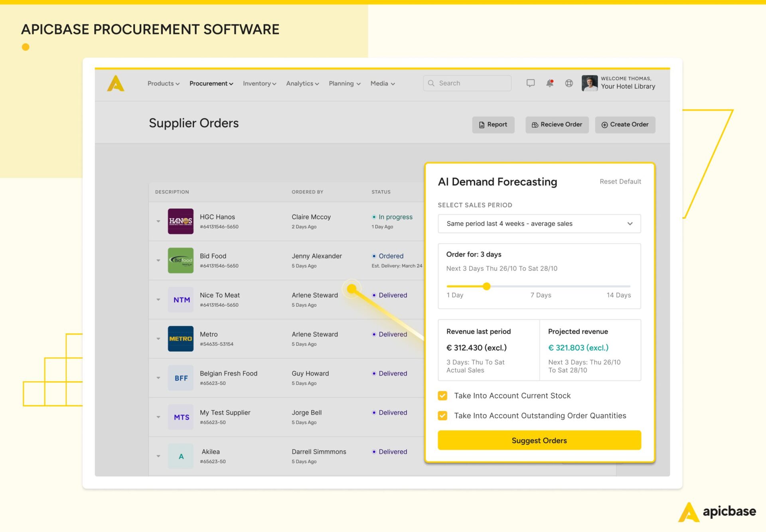Click the Search input field
This screenshot has height=532, width=766.
point(467,83)
